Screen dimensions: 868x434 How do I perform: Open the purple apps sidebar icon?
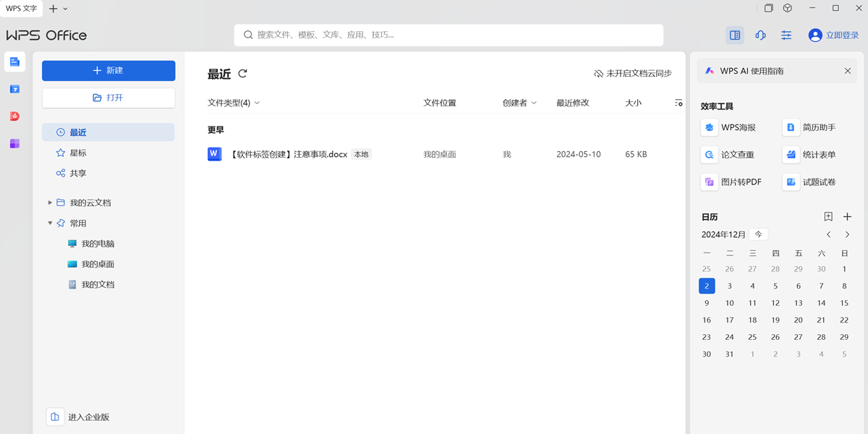tap(14, 143)
